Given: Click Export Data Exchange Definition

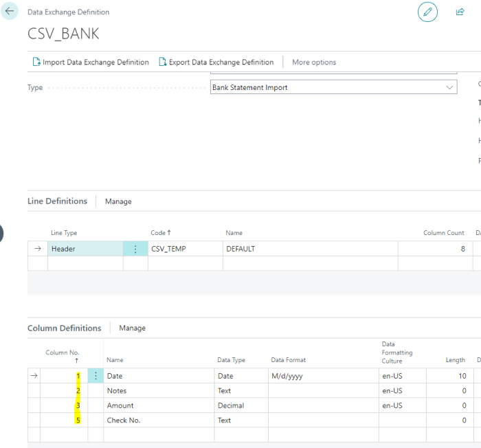Looking at the screenshot, I should (x=216, y=62).
